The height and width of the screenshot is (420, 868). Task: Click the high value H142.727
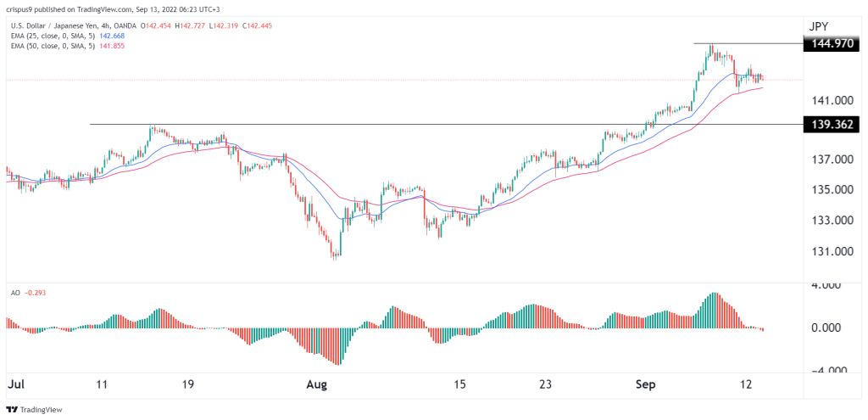[191, 26]
